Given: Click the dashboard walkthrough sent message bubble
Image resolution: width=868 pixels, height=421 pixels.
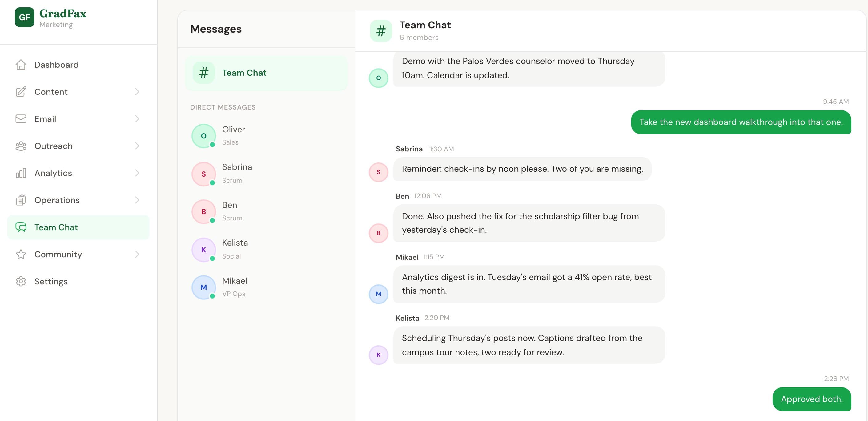Looking at the screenshot, I should tap(741, 122).
